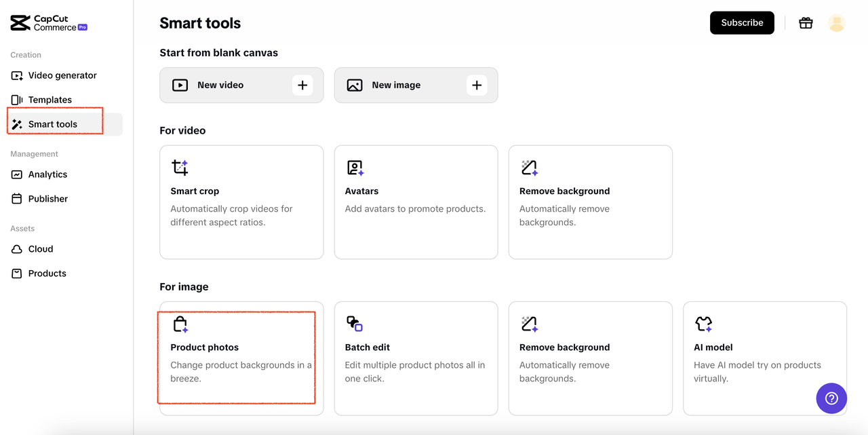This screenshot has width=868, height=435.
Task: Click the CapCut Commerce Pro logo
Action: click(49, 23)
